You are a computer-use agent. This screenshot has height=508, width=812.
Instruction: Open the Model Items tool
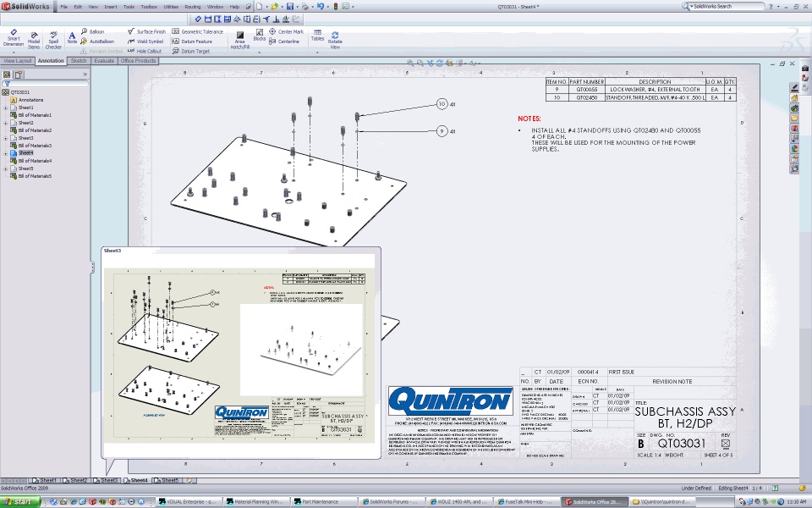pos(34,41)
